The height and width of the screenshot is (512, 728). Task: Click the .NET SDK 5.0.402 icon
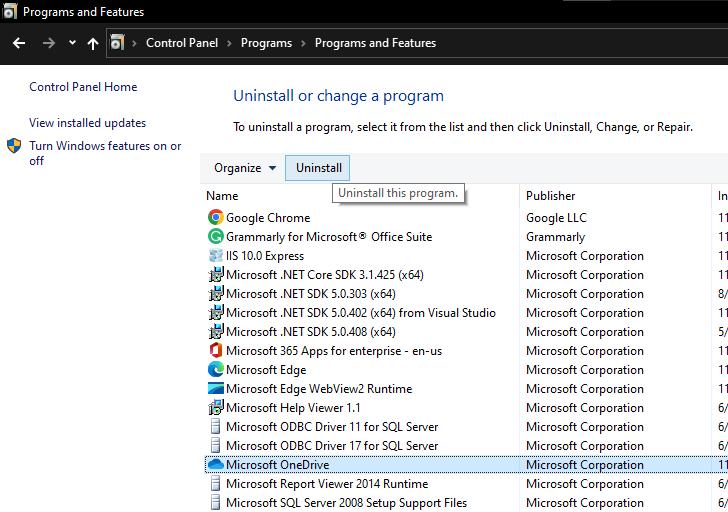[215, 313]
